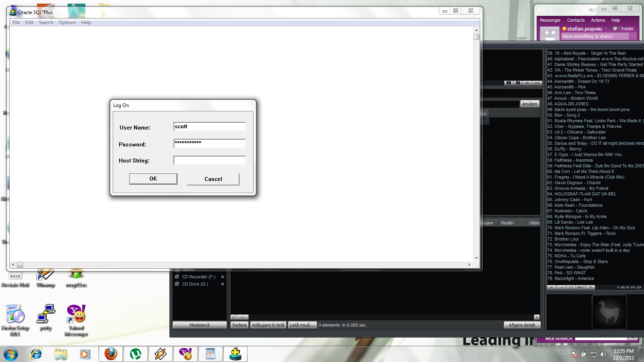Viewport: 644px width, 362px height.
Task: Open the Search menu in SQL*Plus
Action: [46, 23]
